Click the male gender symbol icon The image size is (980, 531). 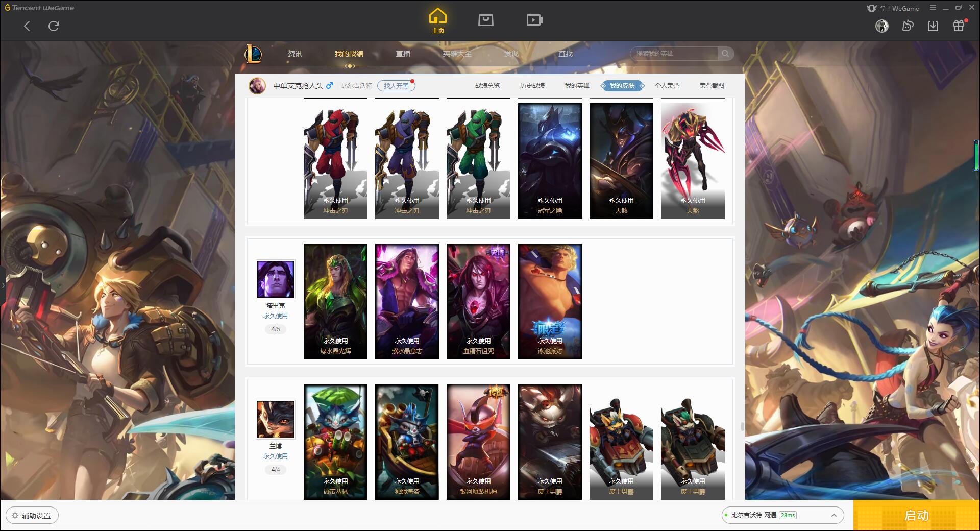click(330, 85)
